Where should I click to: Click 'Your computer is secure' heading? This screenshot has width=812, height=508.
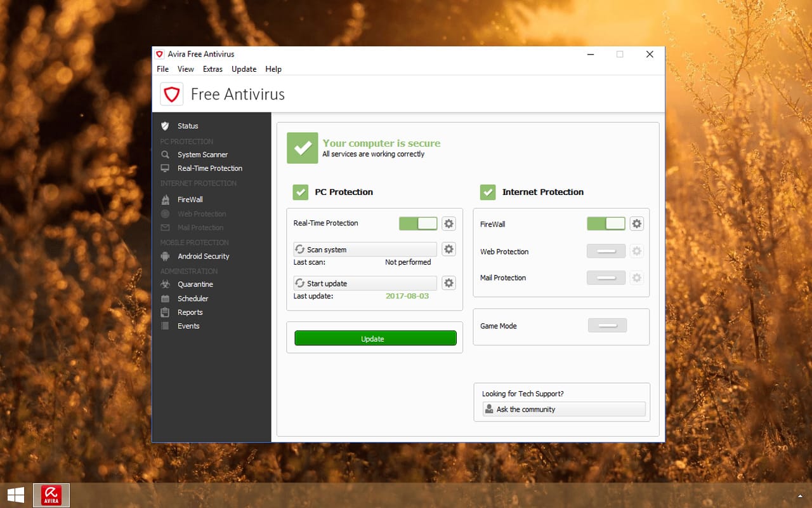(x=381, y=144)
